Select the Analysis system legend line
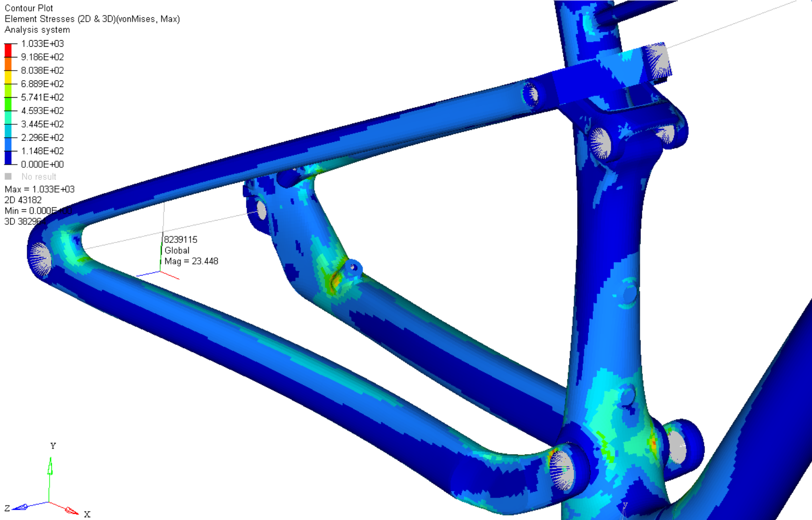Image resolution: width=812 pixels, height=520 pixels. (x=37, y=29)
